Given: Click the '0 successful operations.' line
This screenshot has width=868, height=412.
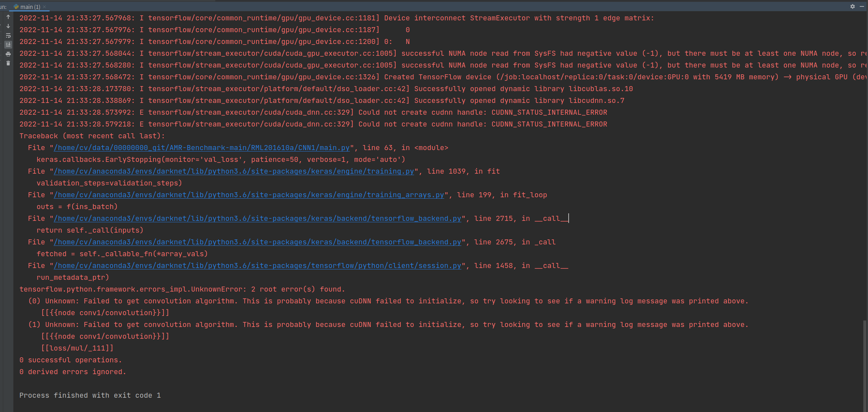Looking at the screenshot, I should point(71,360).
